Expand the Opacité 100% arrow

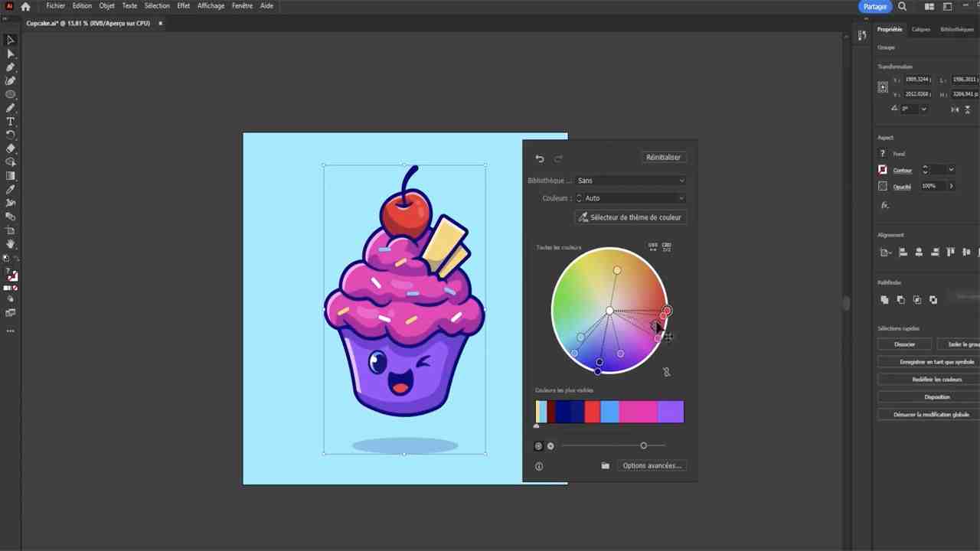click(951, 186)
